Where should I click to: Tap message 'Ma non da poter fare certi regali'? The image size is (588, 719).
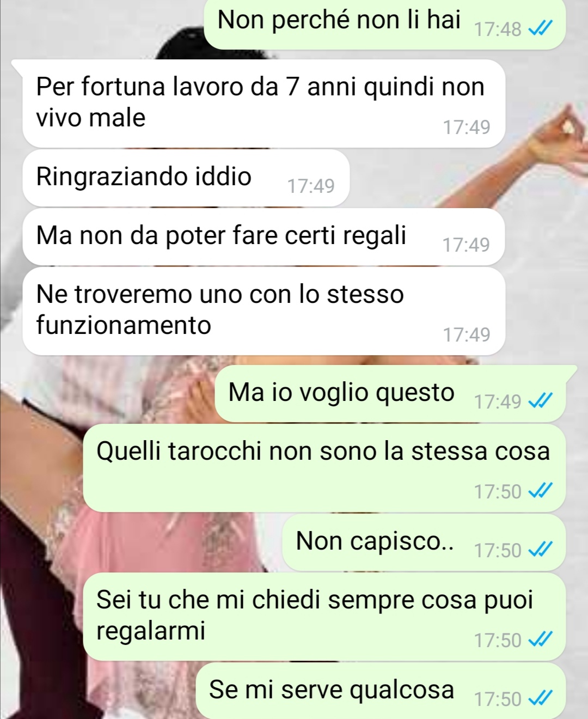(x=264, y=237)
